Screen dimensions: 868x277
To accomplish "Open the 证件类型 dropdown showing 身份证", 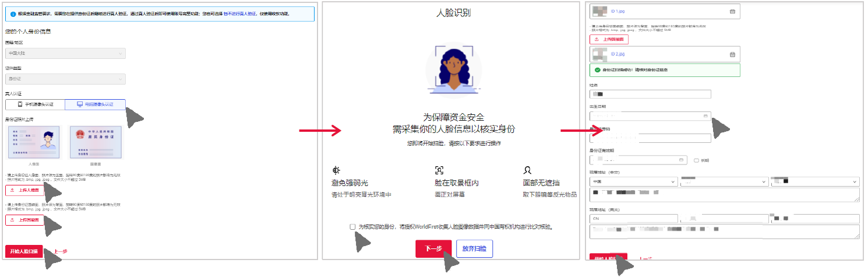I will [65, 79].
